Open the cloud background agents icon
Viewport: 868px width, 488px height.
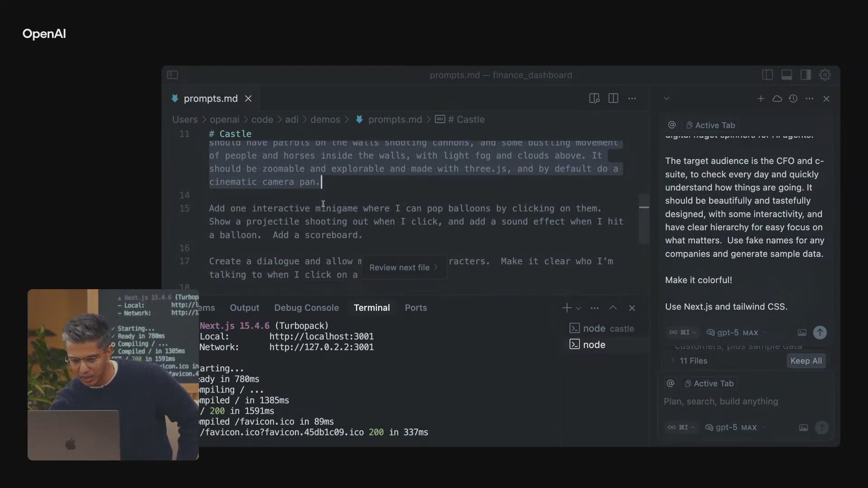coord(777,99)
